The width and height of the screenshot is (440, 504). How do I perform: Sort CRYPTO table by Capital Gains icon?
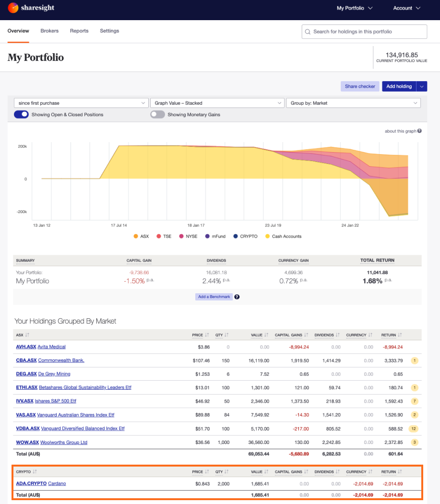coord(306,471)
